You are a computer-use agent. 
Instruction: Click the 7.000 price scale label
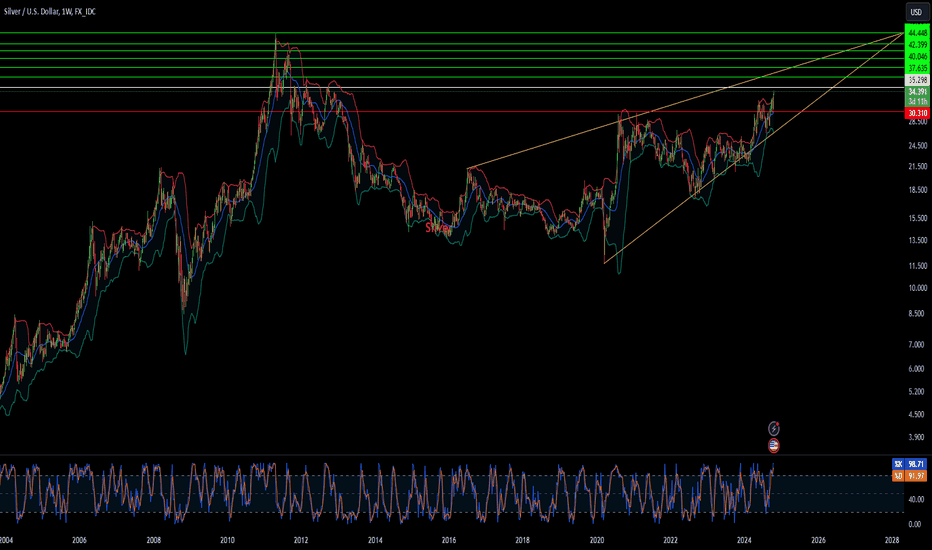(918, 344)
